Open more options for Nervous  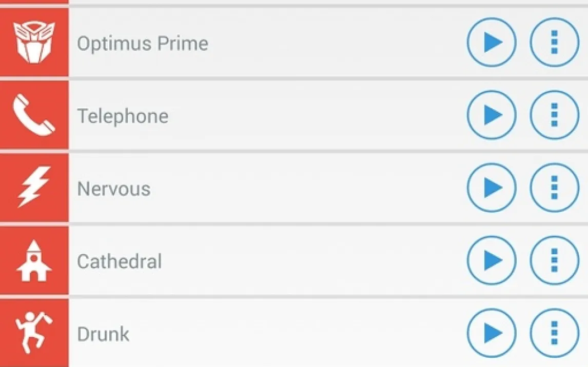tap(554, 188)
